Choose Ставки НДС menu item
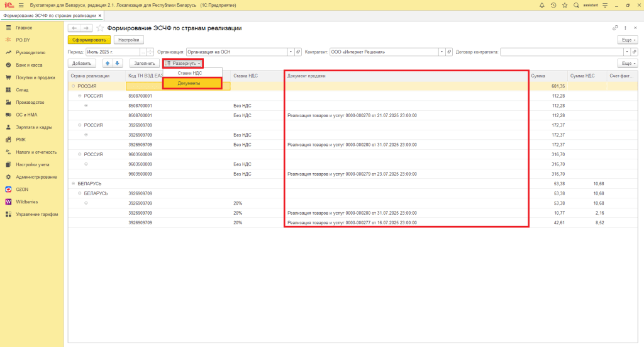This screenshot has width=644, height=347. [190, 73]
